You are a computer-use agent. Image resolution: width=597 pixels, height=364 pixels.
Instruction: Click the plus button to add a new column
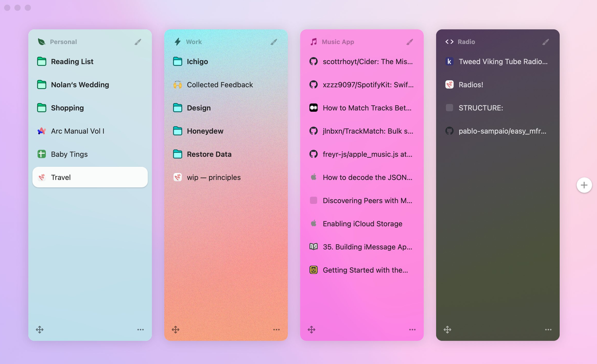pyautogui.click(x=584, y=185)
